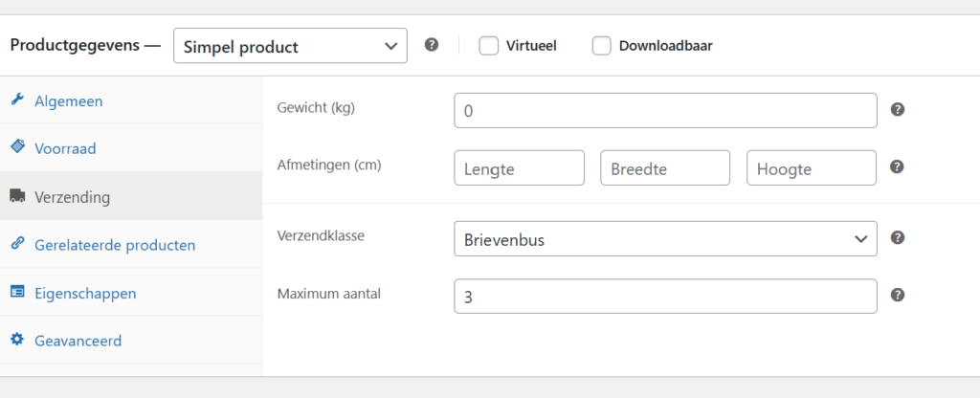Screen dimensions: 980x398
Task: Click the gear icon beside Geavanceerd
Action: (17, 340)
